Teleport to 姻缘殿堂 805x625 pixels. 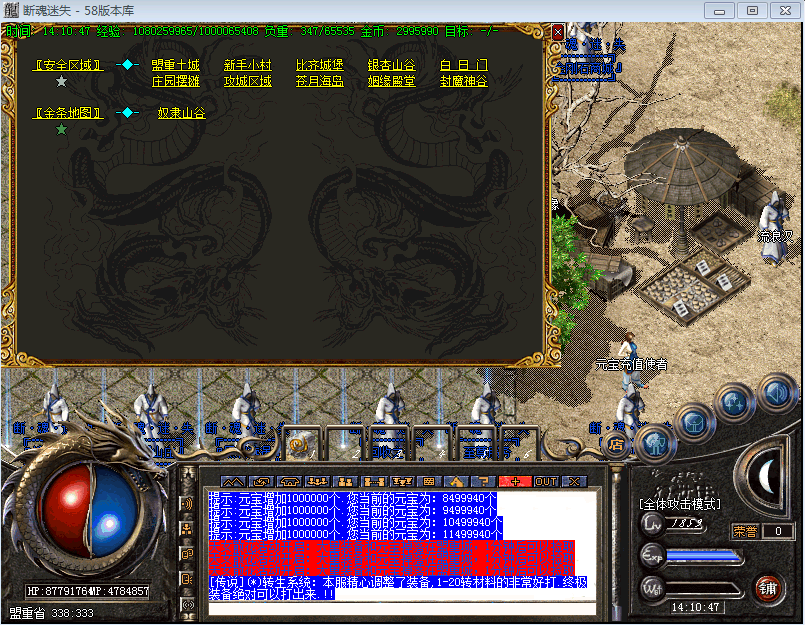tap(391, 81)
